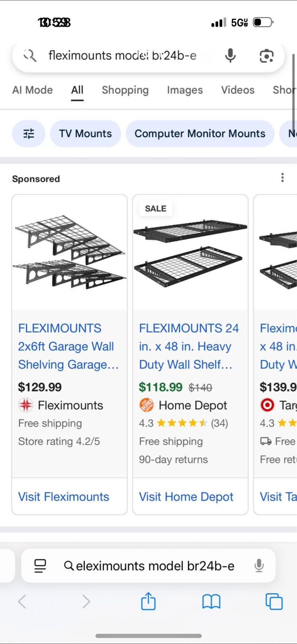Select the Computer Monitor Mounts filter chip
297x644 pixels.
[200, 133]
